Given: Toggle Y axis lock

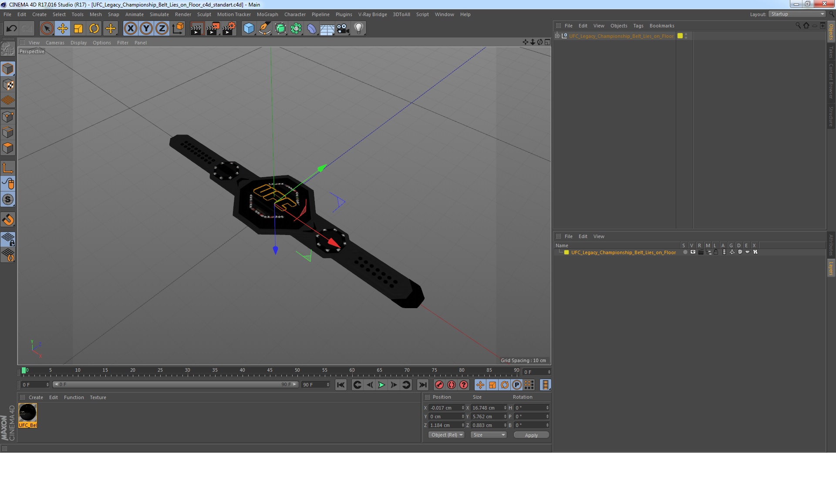Looking at the screenshot, I should coord(146,29).
